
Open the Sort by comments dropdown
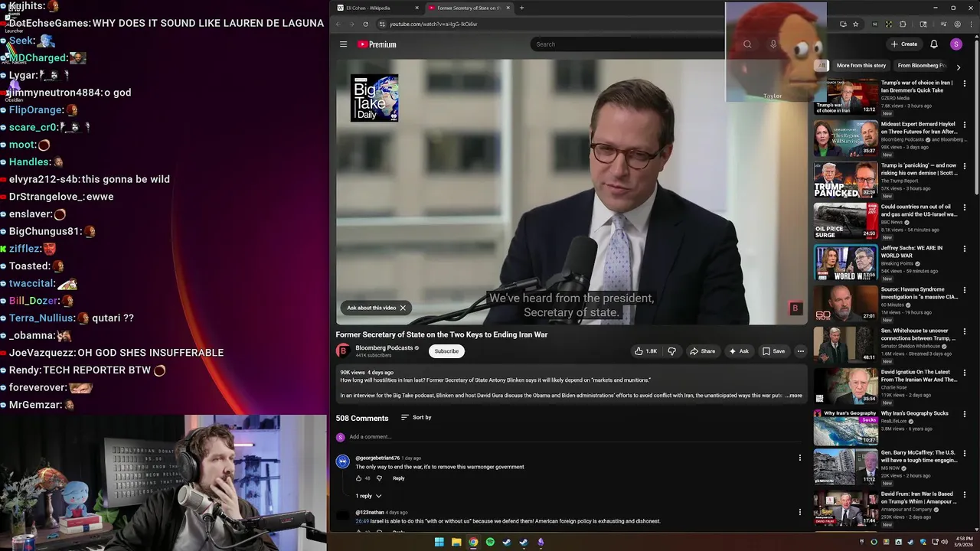416,418
